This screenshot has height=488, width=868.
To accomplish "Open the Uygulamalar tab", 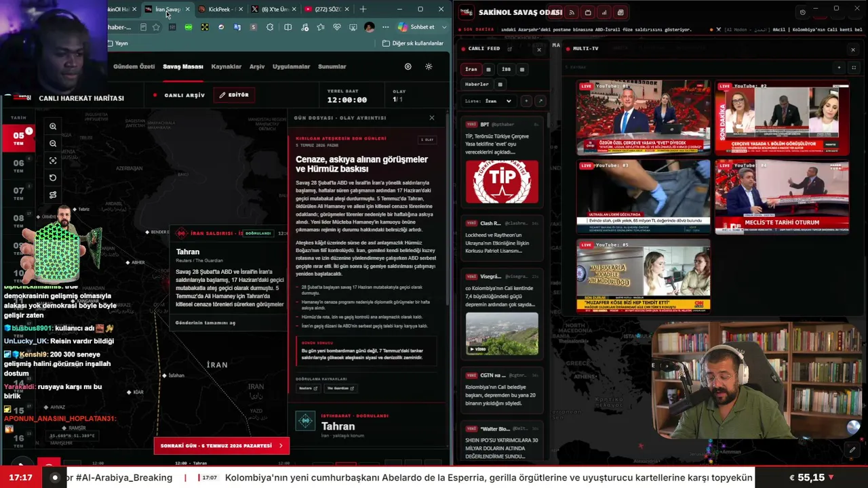I will (x=291, y=66).
